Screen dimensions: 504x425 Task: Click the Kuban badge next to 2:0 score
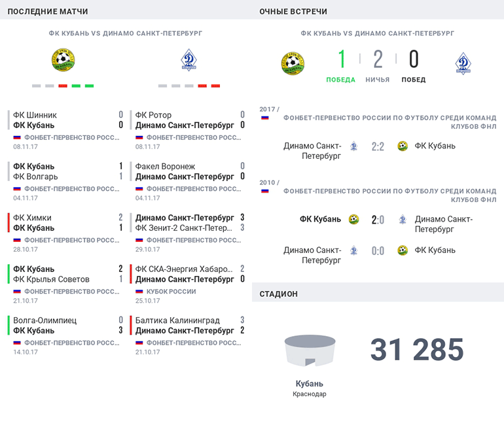354,220
